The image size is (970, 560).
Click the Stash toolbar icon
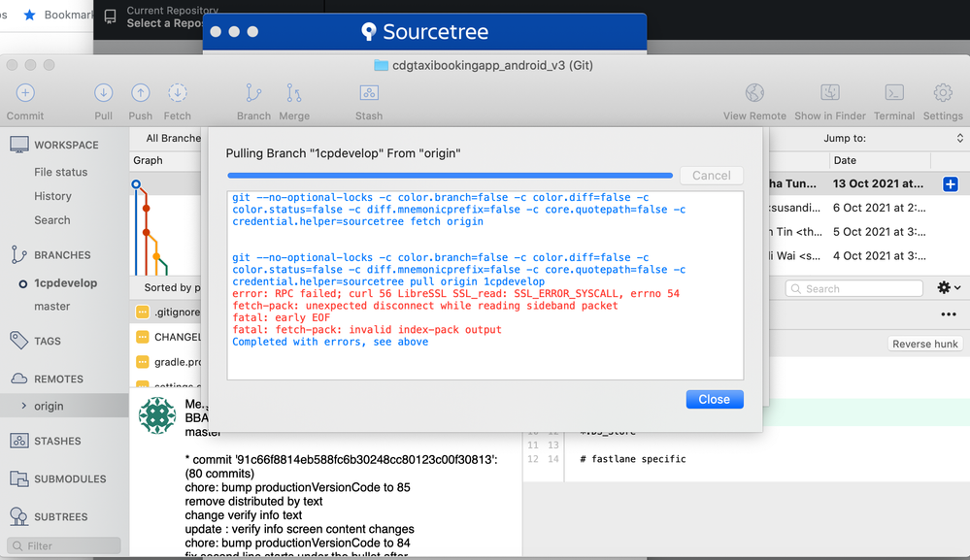[369, 93]
